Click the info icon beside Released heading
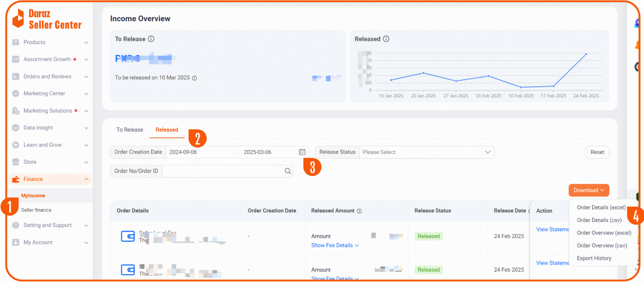 click(386, 39)
